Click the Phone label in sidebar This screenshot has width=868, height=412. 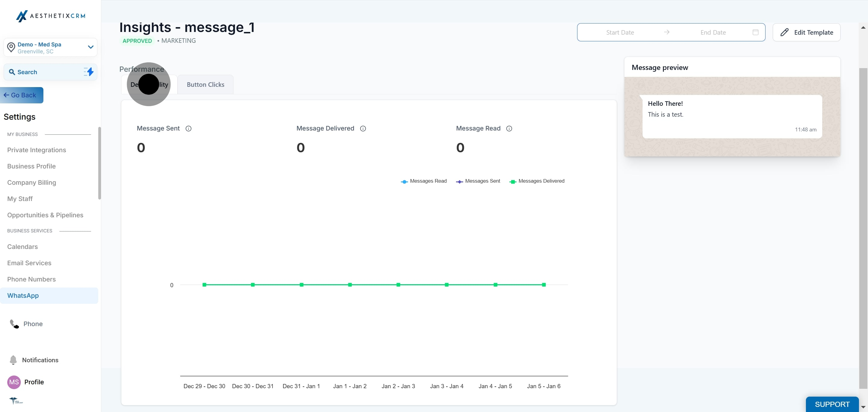pos(33,324)
